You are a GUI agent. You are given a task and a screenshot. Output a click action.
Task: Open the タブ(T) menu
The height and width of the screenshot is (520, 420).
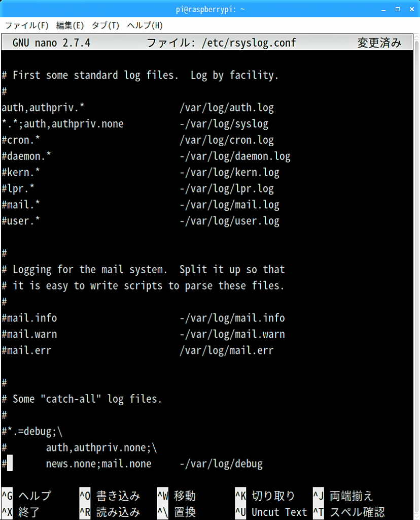[x=106, y=25]
